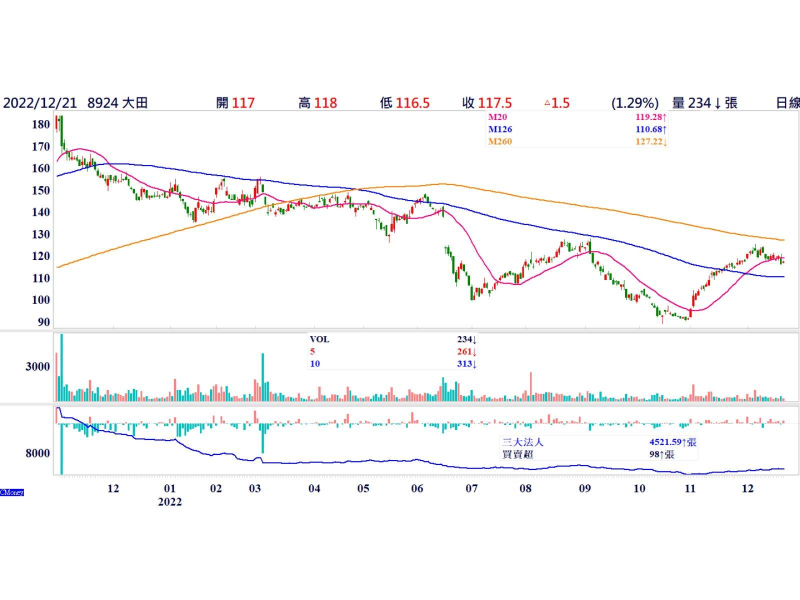This screenshot has width=800, height=600.
Task: Click the 收 117.5 closing price value
Action: [486, 103]
